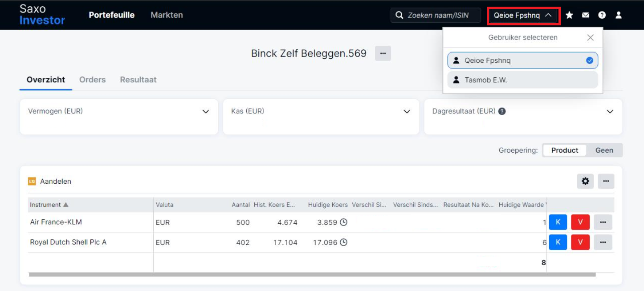This screenshot has height=291, width=644.
Task: Click the Aantal value 402
Action: tap(243, 242)
